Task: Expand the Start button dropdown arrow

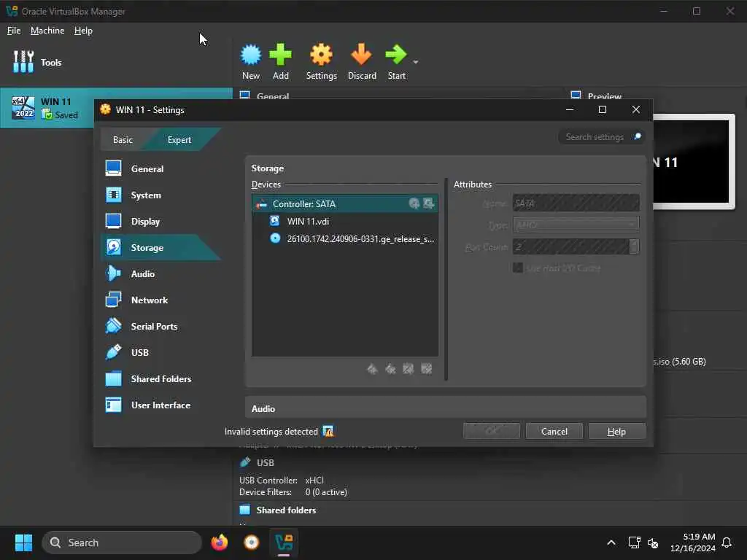Action: click(x=415, y=62)
